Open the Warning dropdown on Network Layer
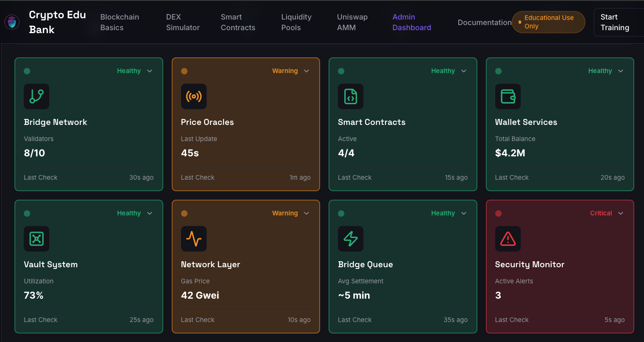This screenshot has height=342, width=644. tap(306, 213)
